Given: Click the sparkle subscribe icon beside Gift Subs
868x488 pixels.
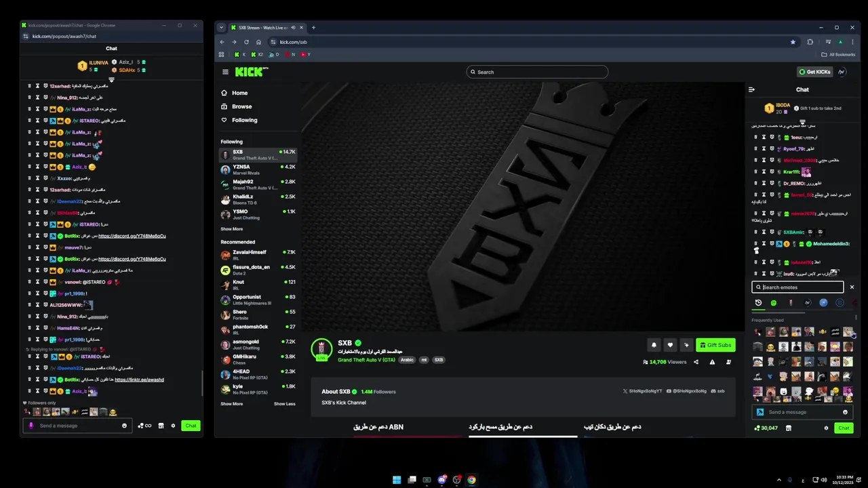Looking at the screenshot, I should tap(686, 345).
